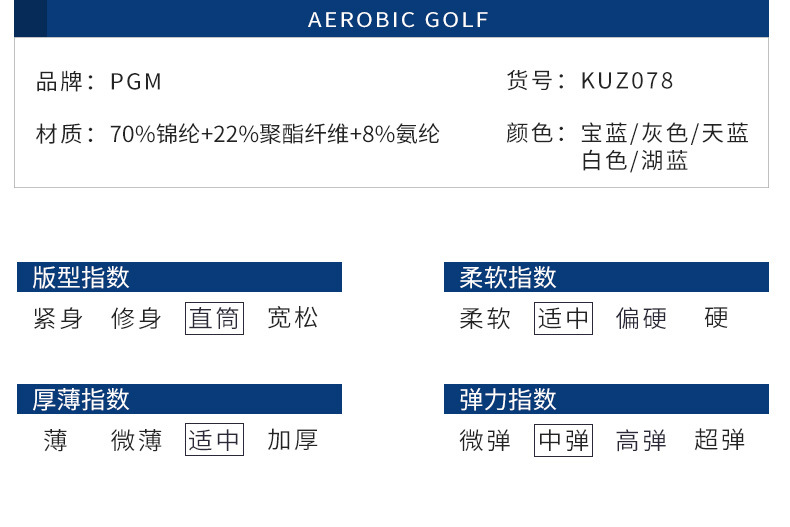Choose boxed 适中 under softness index

click(x=564, y=319)
